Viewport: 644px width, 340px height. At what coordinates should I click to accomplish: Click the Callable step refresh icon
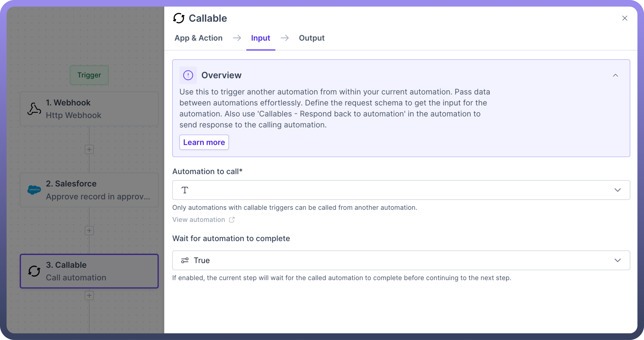tap(34, 271)
